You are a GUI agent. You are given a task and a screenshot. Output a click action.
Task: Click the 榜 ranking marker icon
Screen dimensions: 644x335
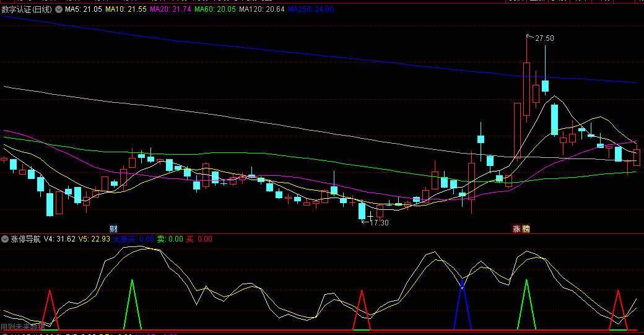pyautogui.click(x=526, y=229)
